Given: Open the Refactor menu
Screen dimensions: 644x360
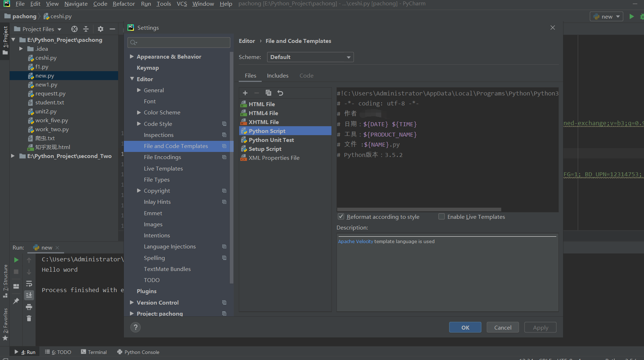Looking at the screenshot, I should tap(124, 4).
